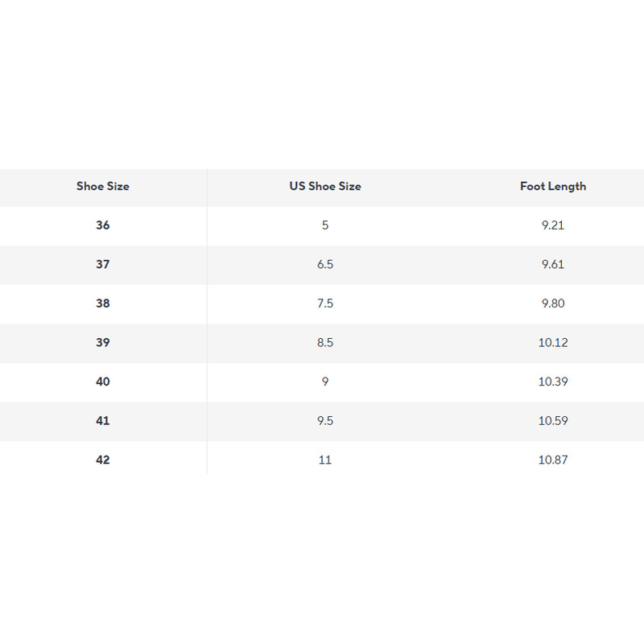Click US shoe size 11 value

point(325,460)
